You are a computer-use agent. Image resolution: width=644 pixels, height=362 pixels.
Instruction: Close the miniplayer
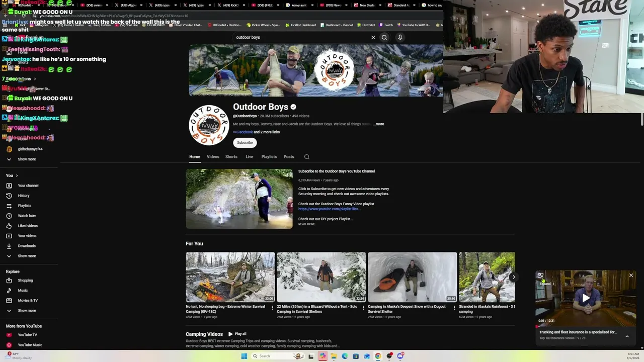(631, 276)
